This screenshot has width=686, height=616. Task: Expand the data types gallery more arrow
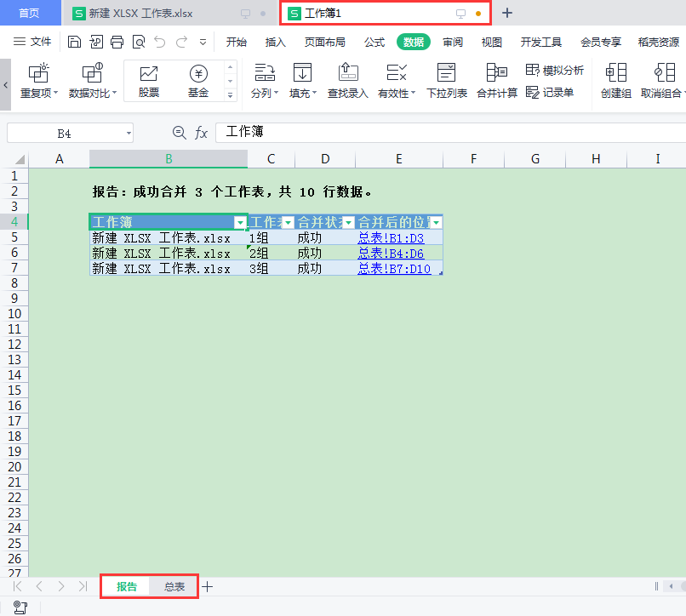coord(230,95)
